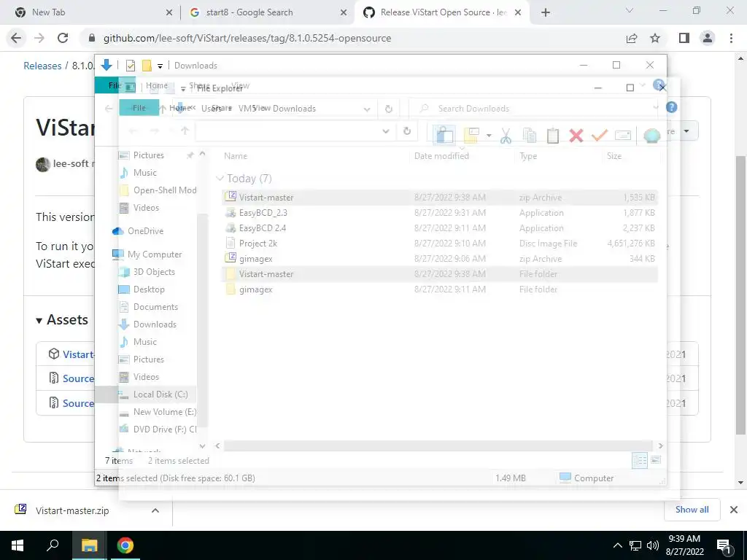
Task: Switch to Chrome on the taskbar
Action: pyautogui.click(x=125, y=545)
